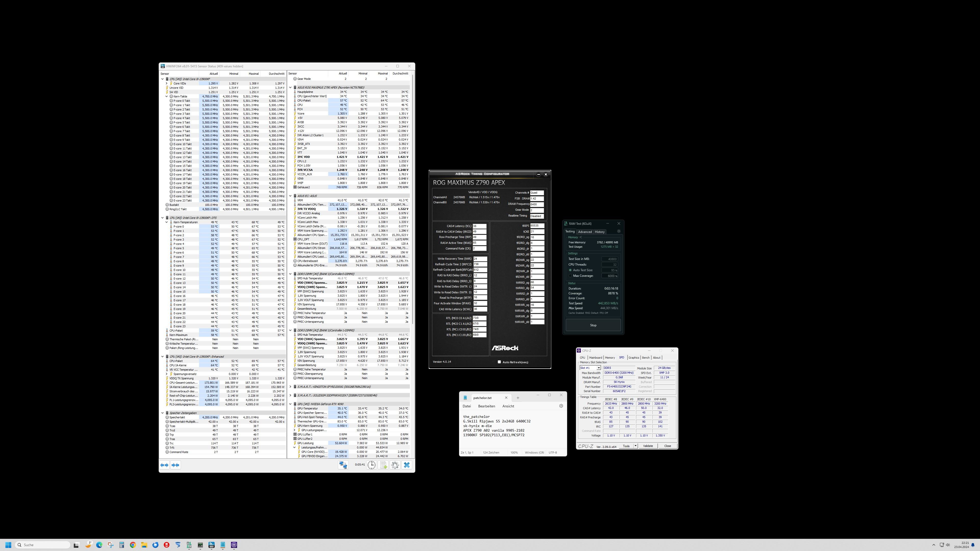
Task: Expand S.M.A.R.T. KINGSTON SFYRD2000G section
Action: coord(291,387)
